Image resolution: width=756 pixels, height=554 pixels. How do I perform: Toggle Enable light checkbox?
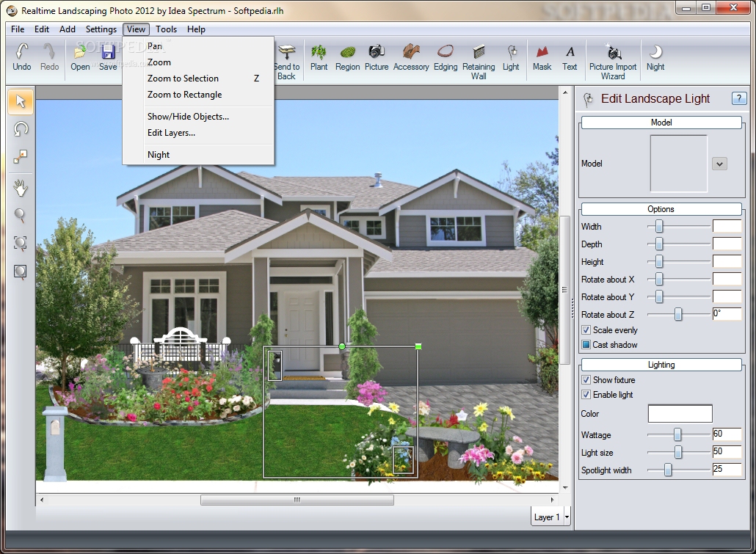(586, 395)
